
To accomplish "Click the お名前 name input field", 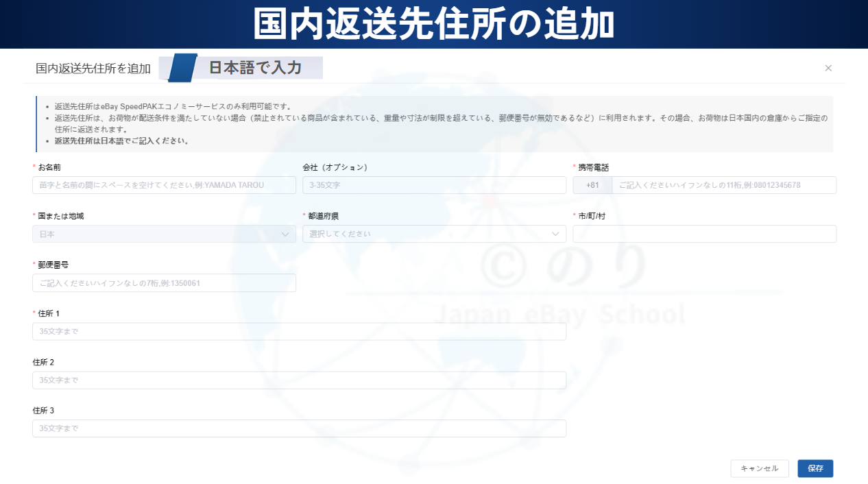I will (164, 185).
